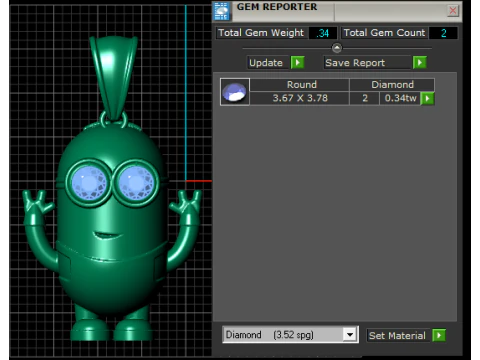480x360 pixels.
Task: Click the 'Round' cell in gem row
Action: click(x=300, y=85)
